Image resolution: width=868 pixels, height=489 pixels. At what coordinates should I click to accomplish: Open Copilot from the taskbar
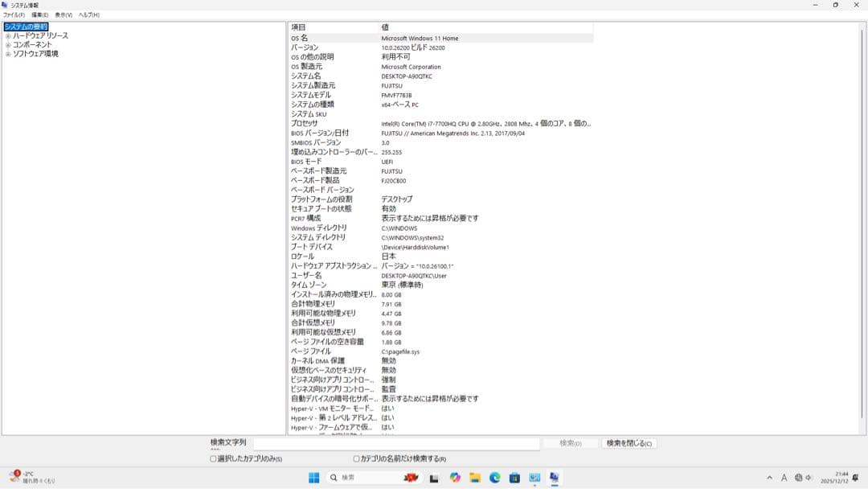pyautogui.click(x=456, y=478)
